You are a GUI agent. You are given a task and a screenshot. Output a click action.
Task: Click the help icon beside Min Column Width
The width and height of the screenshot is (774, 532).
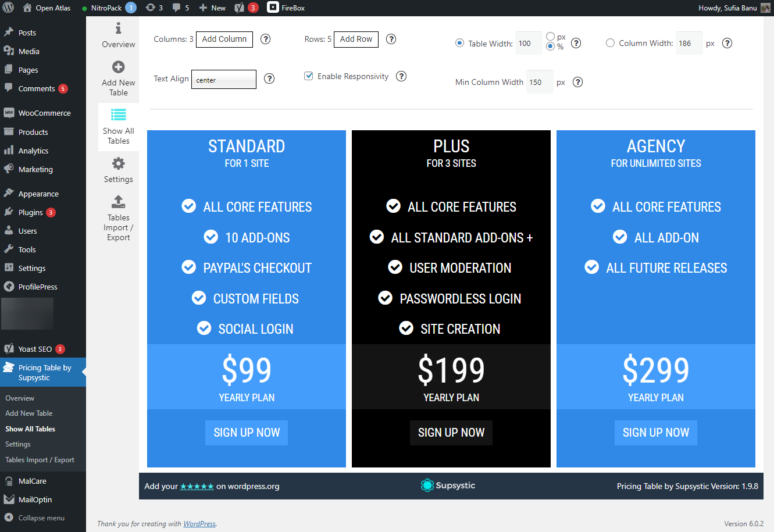578,82
